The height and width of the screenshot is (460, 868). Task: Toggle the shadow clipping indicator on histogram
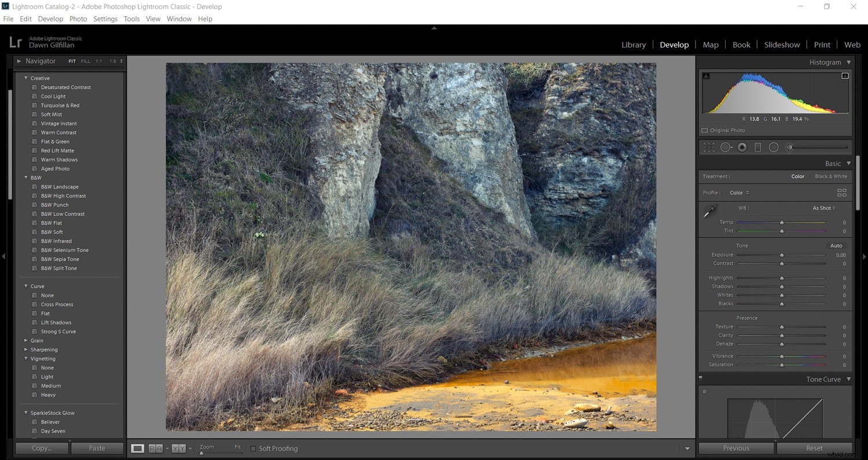coord(705,75)
